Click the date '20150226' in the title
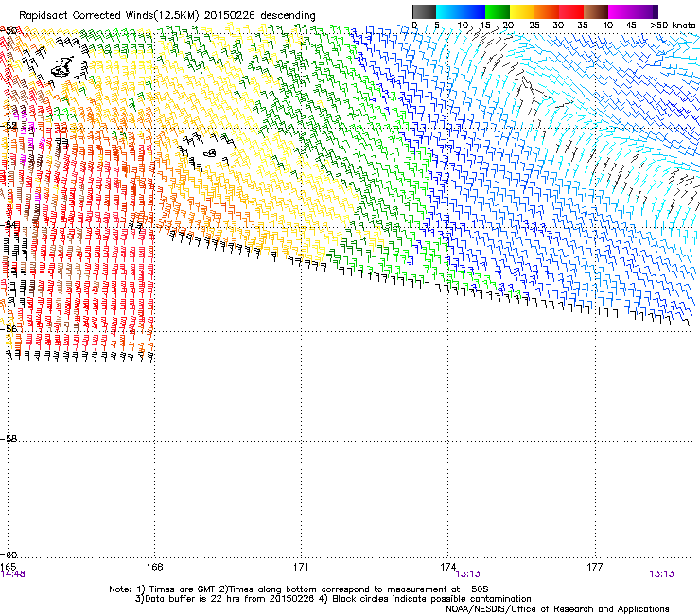Screen dimensions: 700x615 tap(229, 16)
